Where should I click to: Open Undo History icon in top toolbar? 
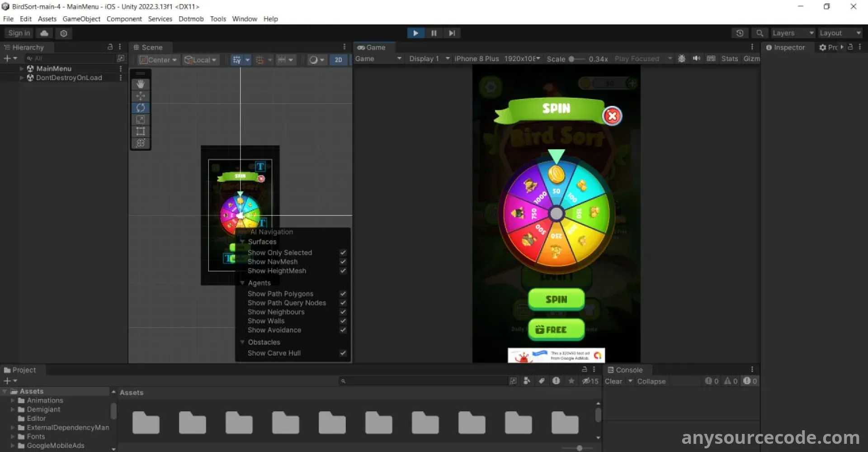740,33
